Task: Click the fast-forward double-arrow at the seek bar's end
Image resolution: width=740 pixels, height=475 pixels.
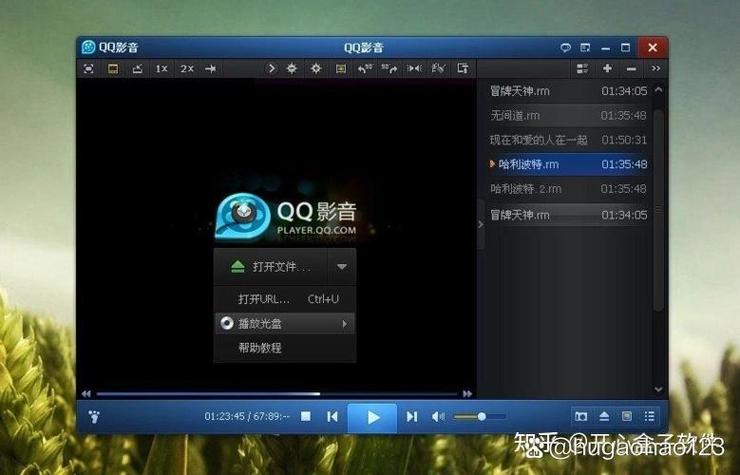Action: (468, 393)
